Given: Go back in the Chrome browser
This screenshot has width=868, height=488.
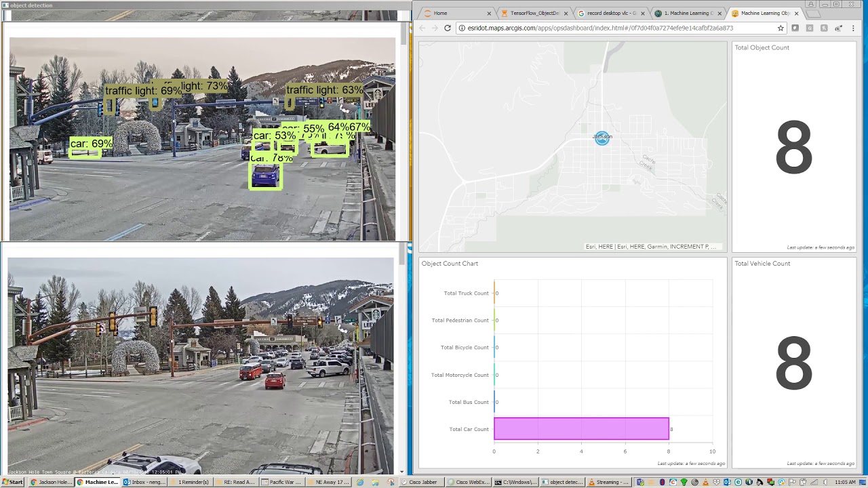Looking at the screenshot, I should click(x=422, y=28).
